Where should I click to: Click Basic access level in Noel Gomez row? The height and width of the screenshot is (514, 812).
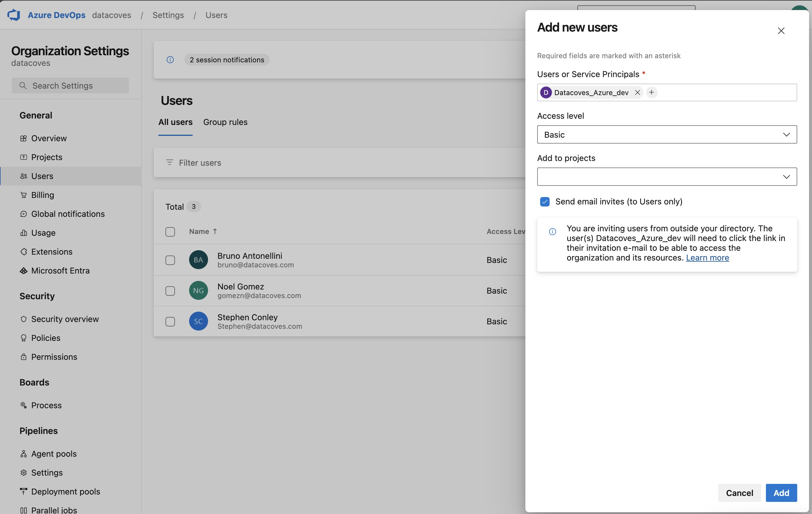coord(497,291)
